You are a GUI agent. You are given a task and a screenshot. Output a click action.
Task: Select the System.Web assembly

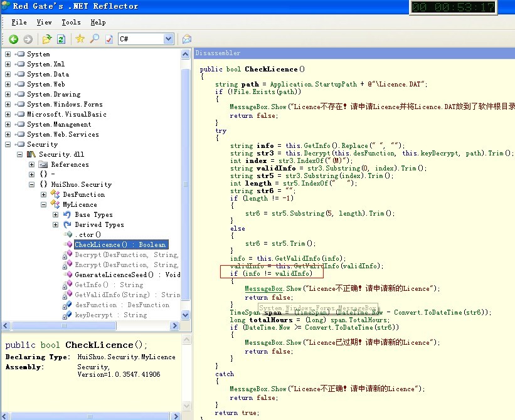click(x=46, y=85)
